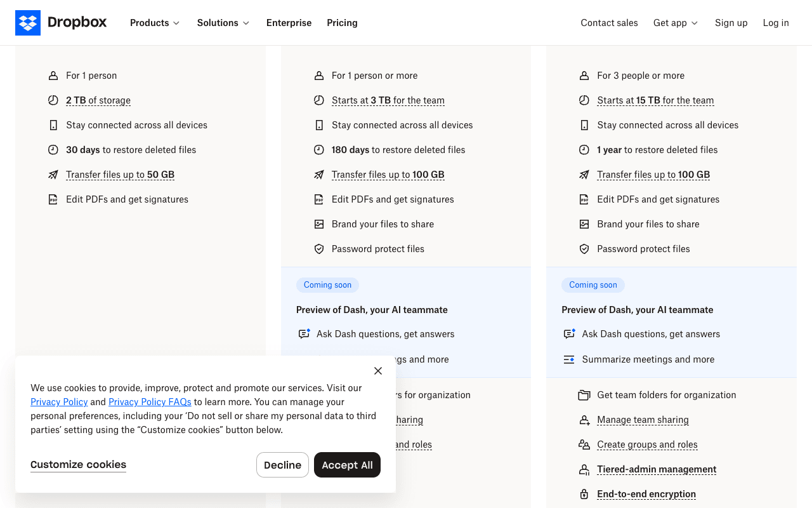Click the clock icon beside '1 year to restore'
The height and width of the screenshot is (508, 812).
584,150
